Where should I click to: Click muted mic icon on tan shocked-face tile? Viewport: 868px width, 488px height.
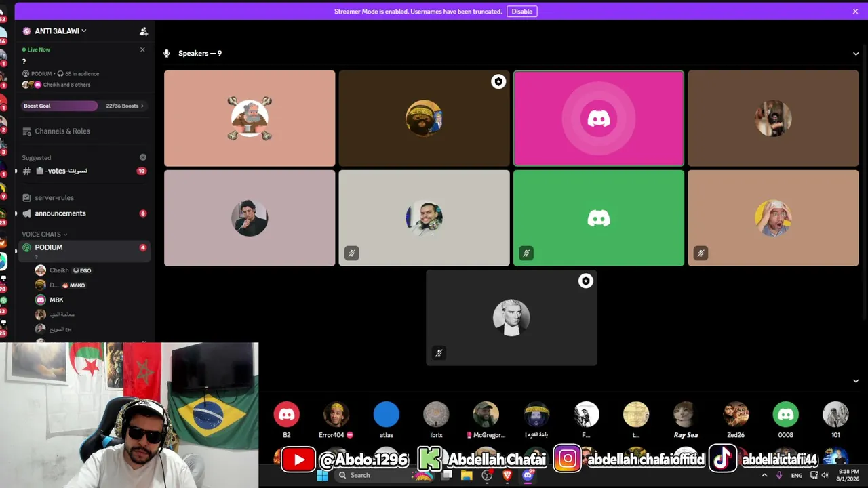point(701,253)
